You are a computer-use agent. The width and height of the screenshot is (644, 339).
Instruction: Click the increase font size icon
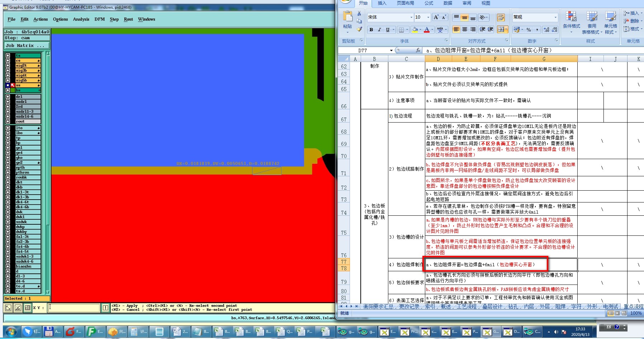click(x=436, y=17)
